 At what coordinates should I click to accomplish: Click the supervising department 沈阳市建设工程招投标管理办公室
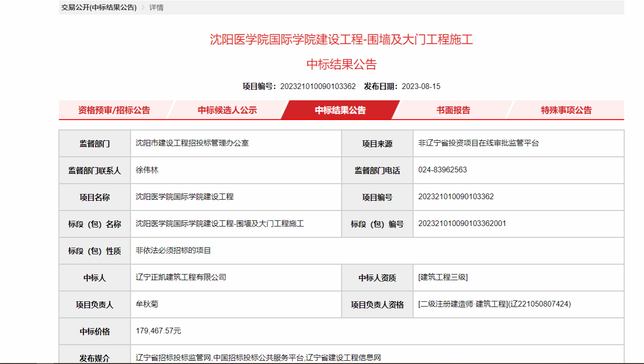192,143
